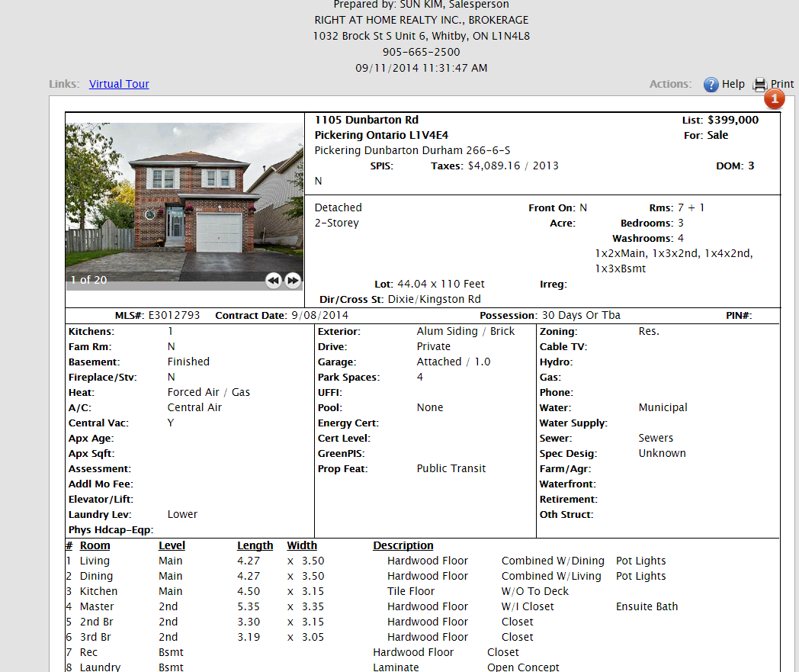Select the Living room row
799x672 pixels.
(x=95, y=561)
